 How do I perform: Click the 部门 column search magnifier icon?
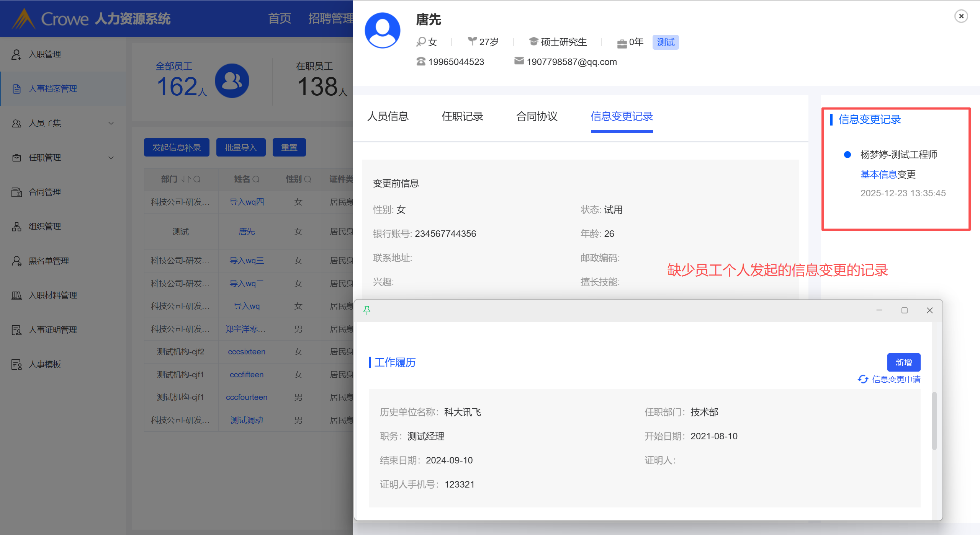[x=197, y=179]
